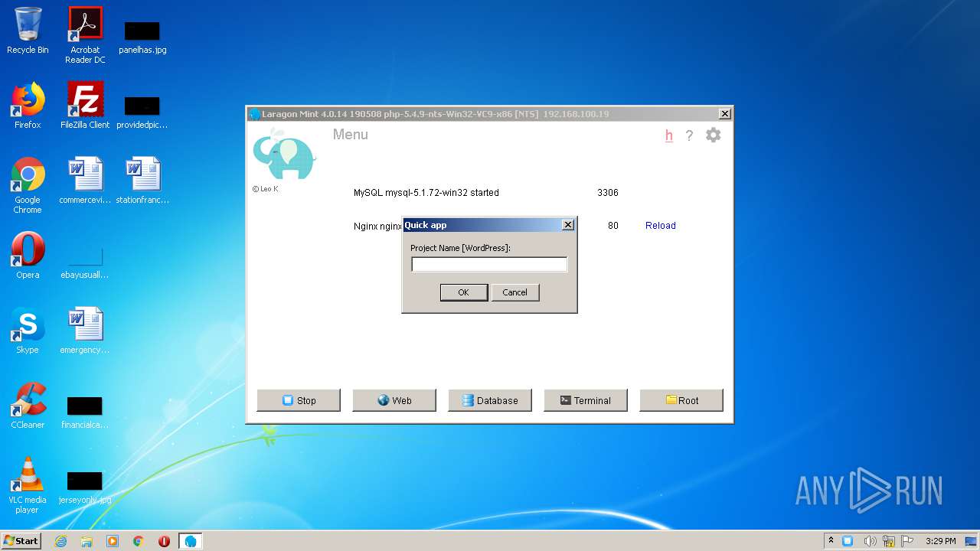Open Firefox desktop shortcut
The image size is (980, 551).
click(28, 106)
